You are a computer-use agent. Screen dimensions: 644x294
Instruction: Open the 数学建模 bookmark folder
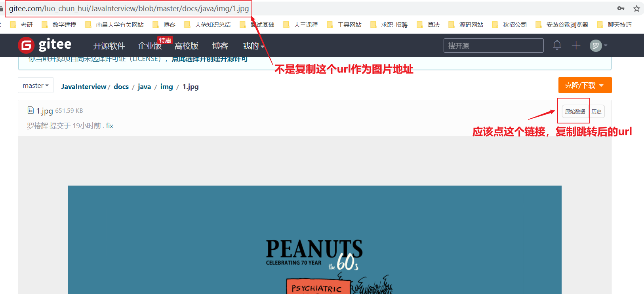59,25
